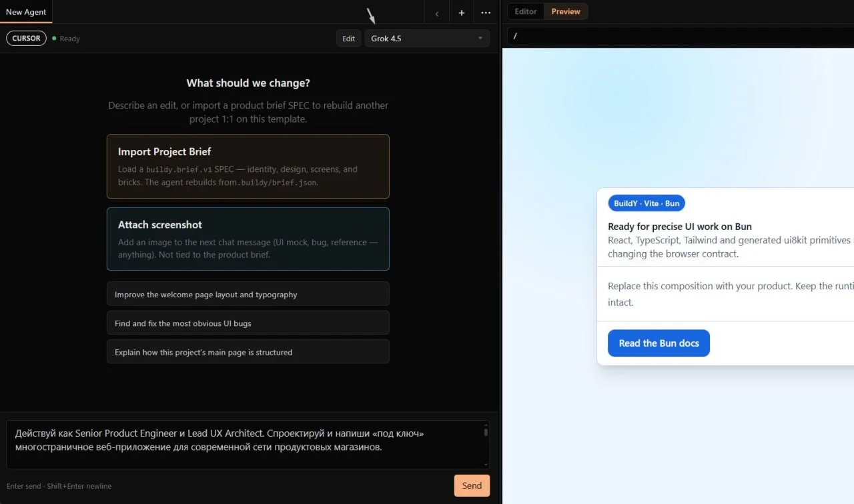
Task: Click the back chevron arrow icon
Action: point(437,13)
